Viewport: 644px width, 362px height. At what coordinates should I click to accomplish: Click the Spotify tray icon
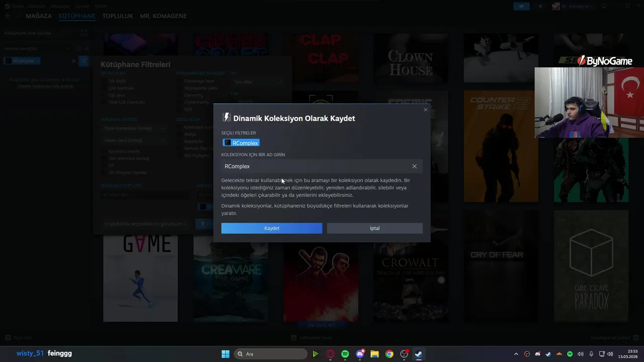570,354
